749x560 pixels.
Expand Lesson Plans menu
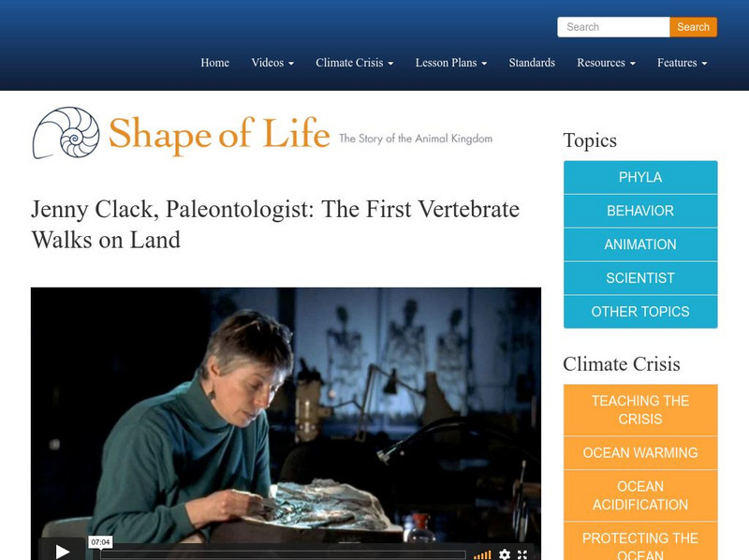point(451,63)
